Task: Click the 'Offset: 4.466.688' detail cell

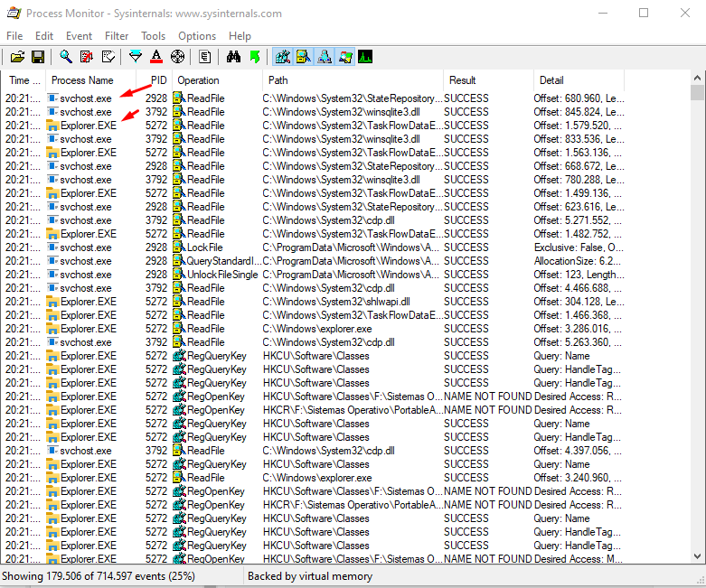Action: click(578, 288)
